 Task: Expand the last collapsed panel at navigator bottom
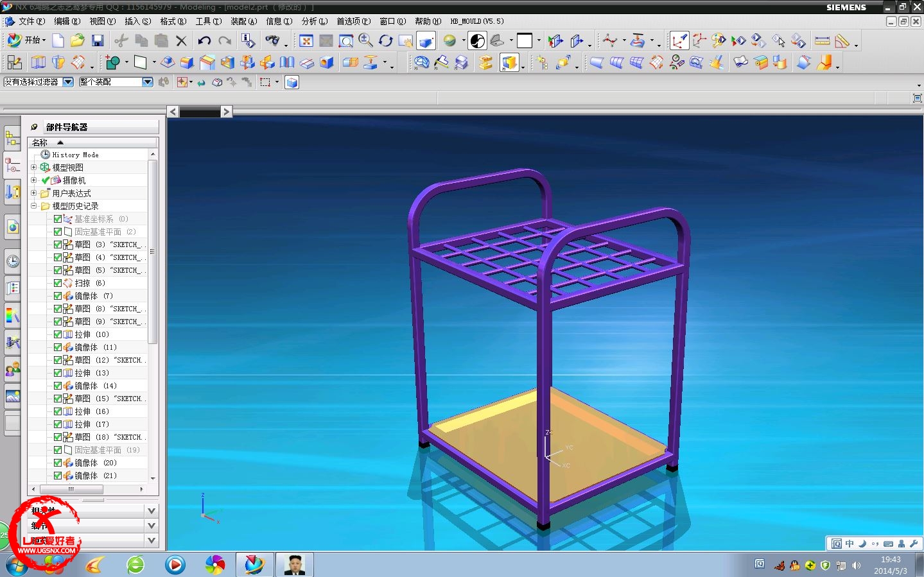click(152, 540)
